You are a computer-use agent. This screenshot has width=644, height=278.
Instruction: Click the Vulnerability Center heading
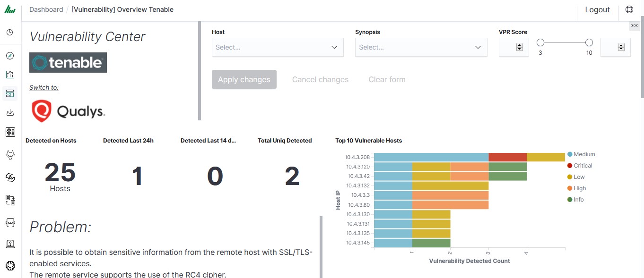(x=87, y=37)
